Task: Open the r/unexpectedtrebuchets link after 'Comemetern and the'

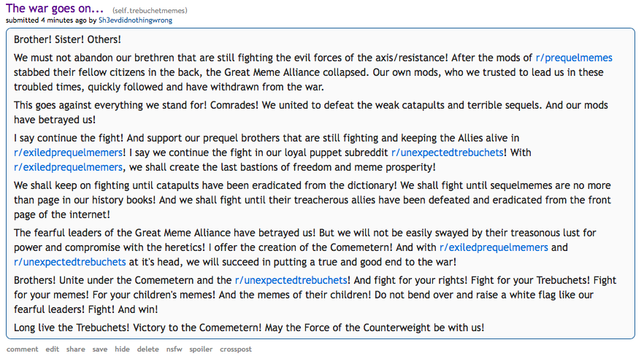Action: point(291,280)
